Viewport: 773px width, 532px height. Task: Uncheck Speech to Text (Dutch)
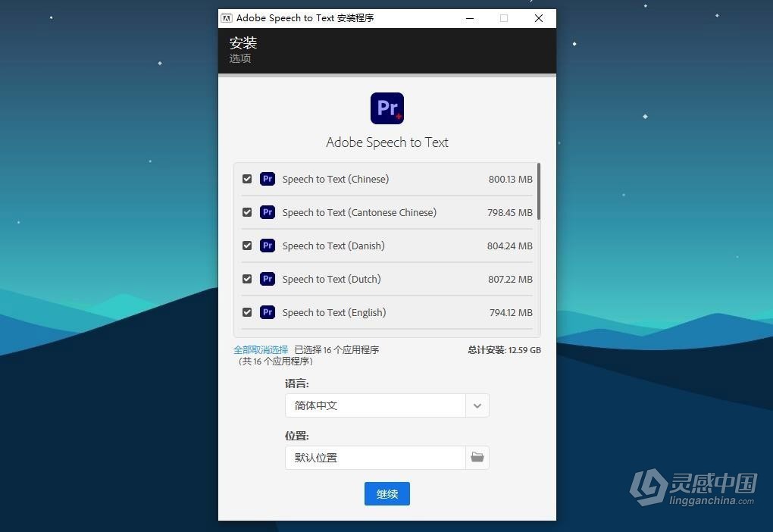click(247, 279)
